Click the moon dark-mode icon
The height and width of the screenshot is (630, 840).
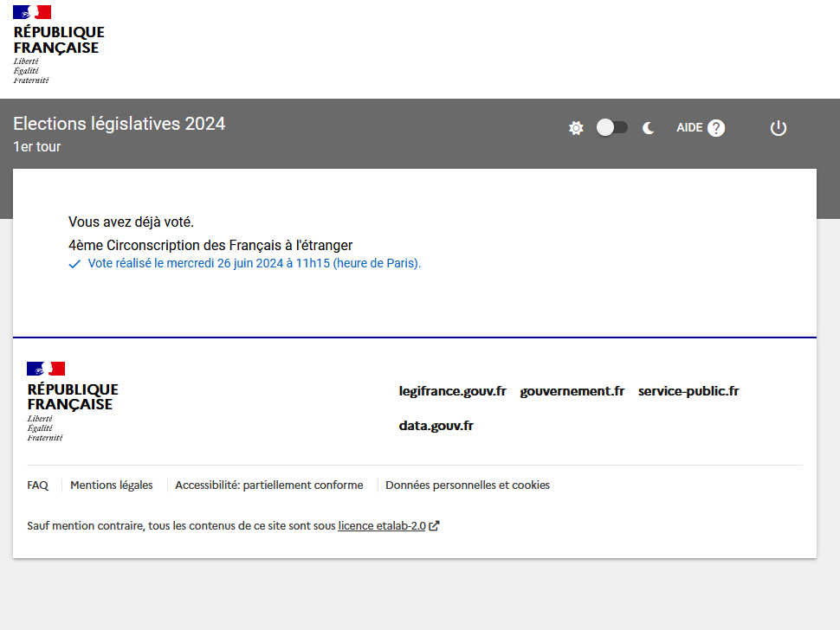pos(649,128)
